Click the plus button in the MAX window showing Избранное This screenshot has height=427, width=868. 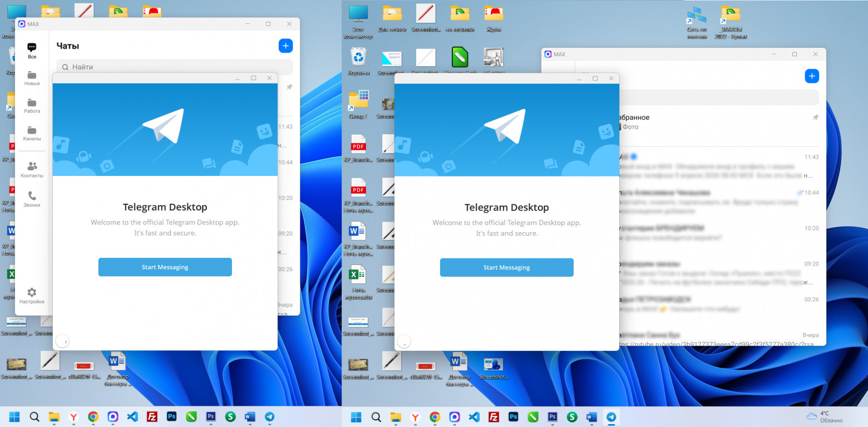point(812,76)
